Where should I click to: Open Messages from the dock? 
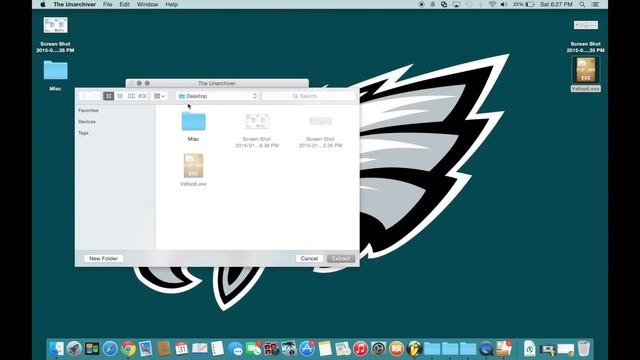(236, 349)
